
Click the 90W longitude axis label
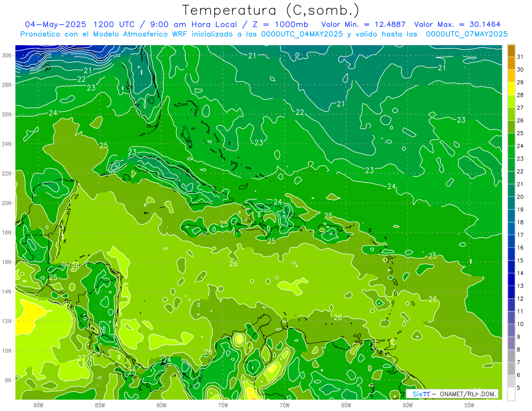tap(38, 405)
